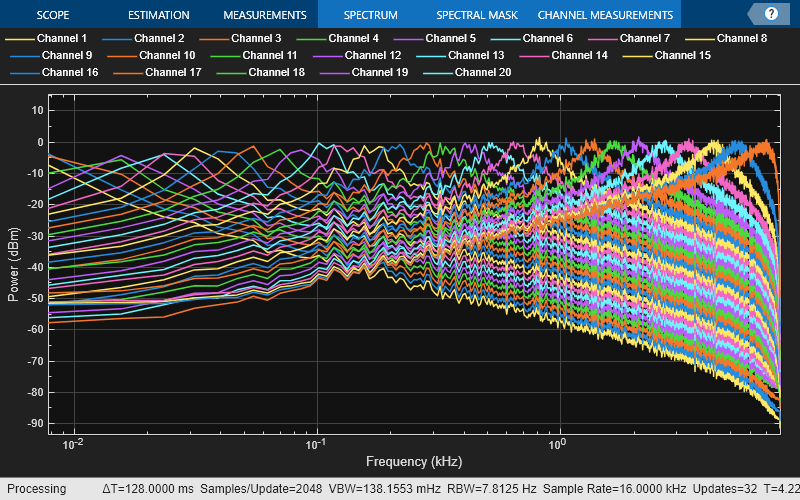Viewport: 800px width, 500px height.
Task: Click Channel 16 legend label
Action: click(x=70, y=72)
